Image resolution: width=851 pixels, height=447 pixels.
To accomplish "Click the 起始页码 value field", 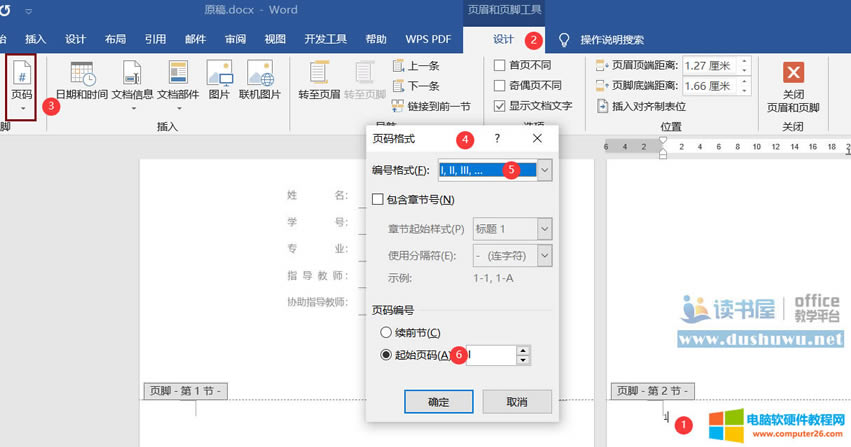I will (x=490, y=354).
